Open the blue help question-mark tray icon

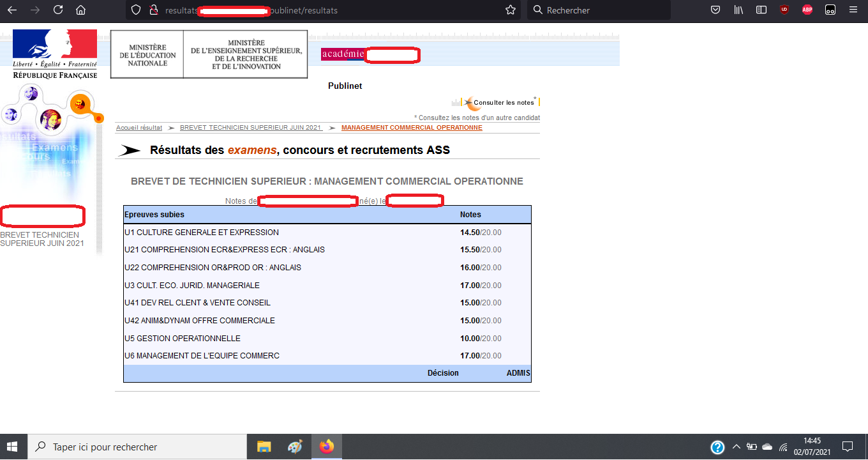click(717, 447)
